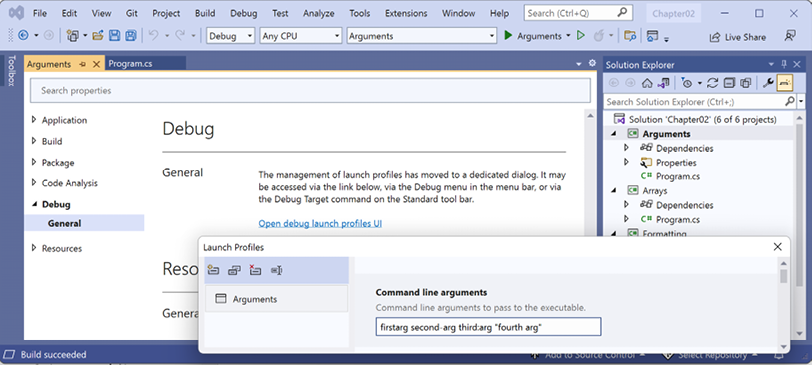The width and height of the screenshot is (812, 365).
Task: Click the Show All Files icon in Solution Explorer
Action: tap(746, 83)
